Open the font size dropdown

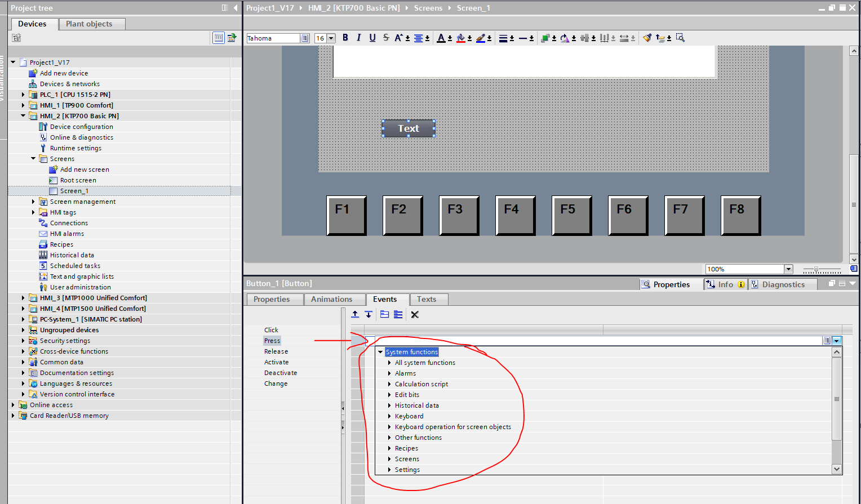tap(331, 38)
